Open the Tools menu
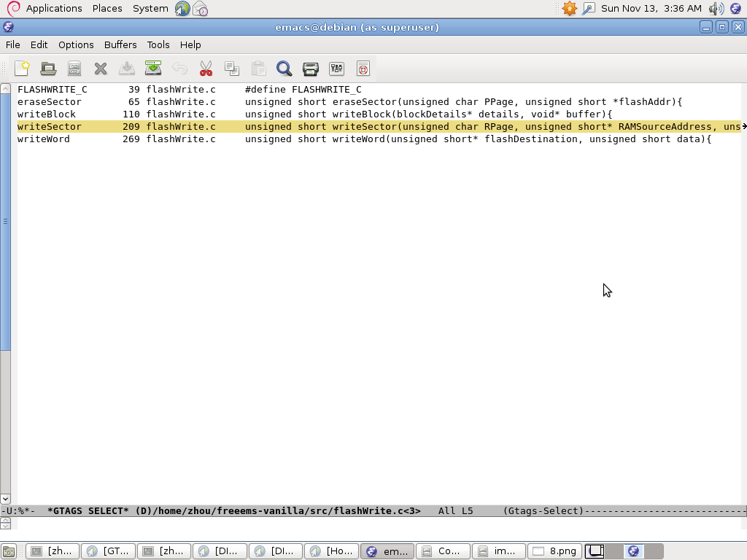Screen dimensions: 747x560 point(158,44)
